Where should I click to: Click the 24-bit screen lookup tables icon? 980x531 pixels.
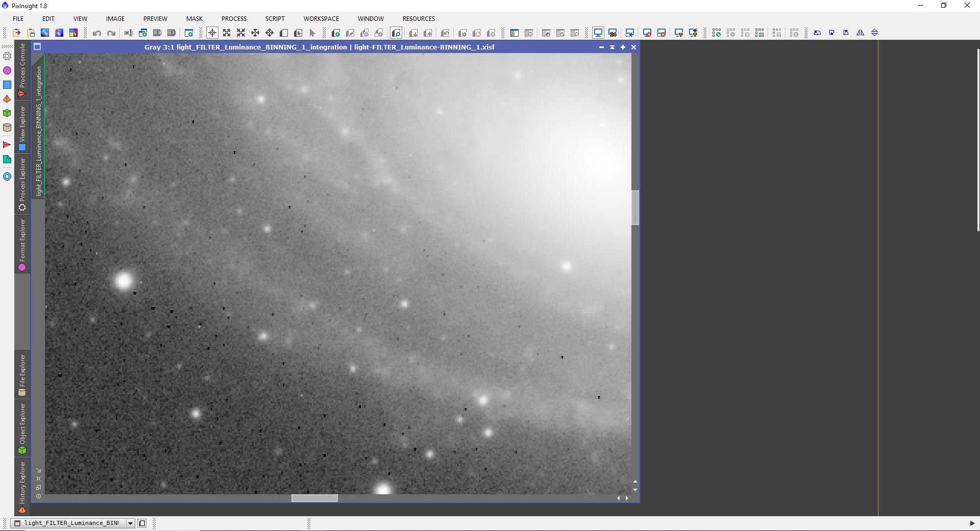(x=612, y=33)
